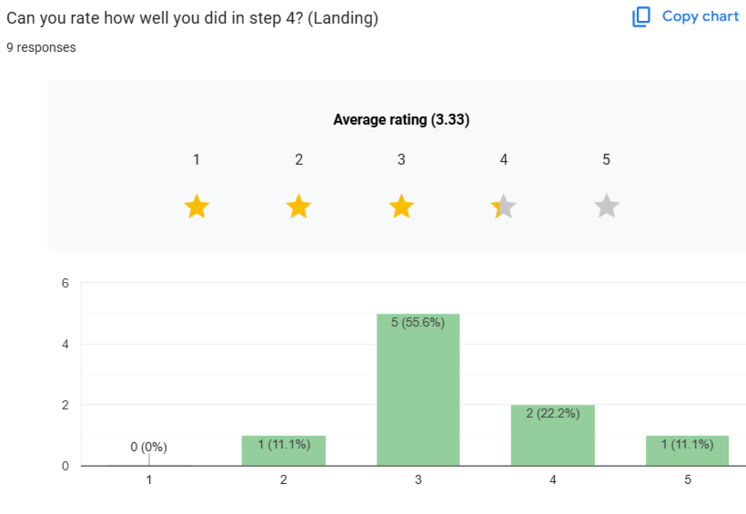
Task: Click the 0 (0%) data label
Action: pos(148,447)
